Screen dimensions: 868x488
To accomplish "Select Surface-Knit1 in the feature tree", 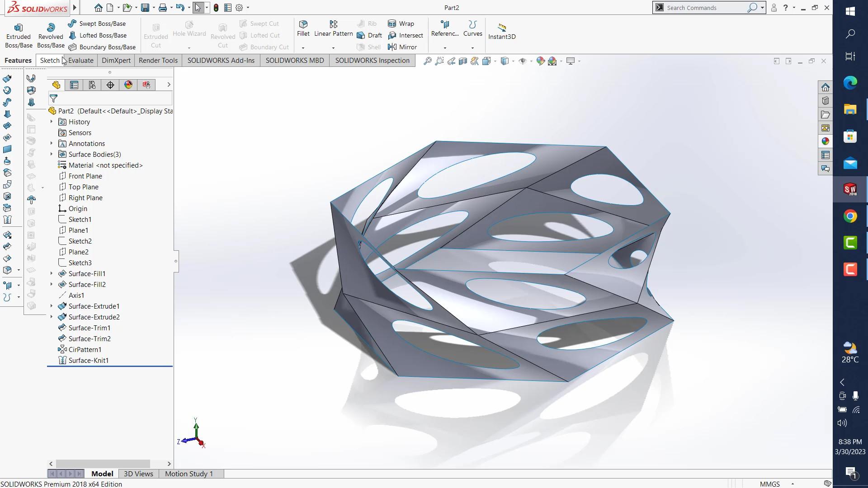I will 88,361.
